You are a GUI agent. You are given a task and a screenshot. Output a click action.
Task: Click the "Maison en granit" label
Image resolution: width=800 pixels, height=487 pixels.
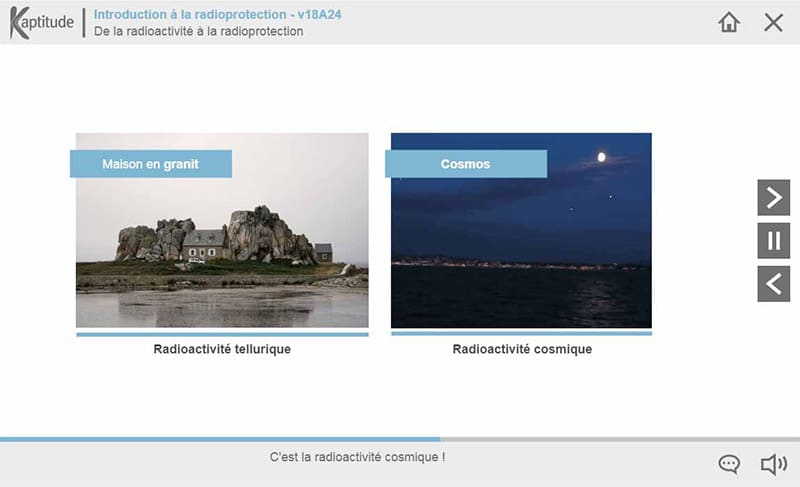click(x=150, y=164)
